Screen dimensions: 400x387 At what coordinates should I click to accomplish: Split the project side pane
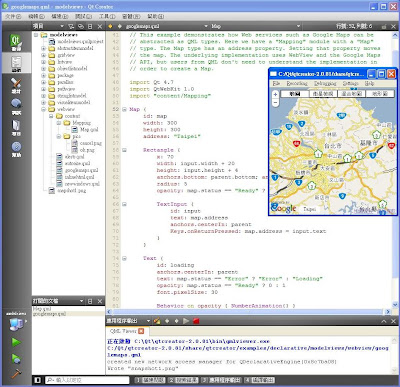tap(90, 26)
